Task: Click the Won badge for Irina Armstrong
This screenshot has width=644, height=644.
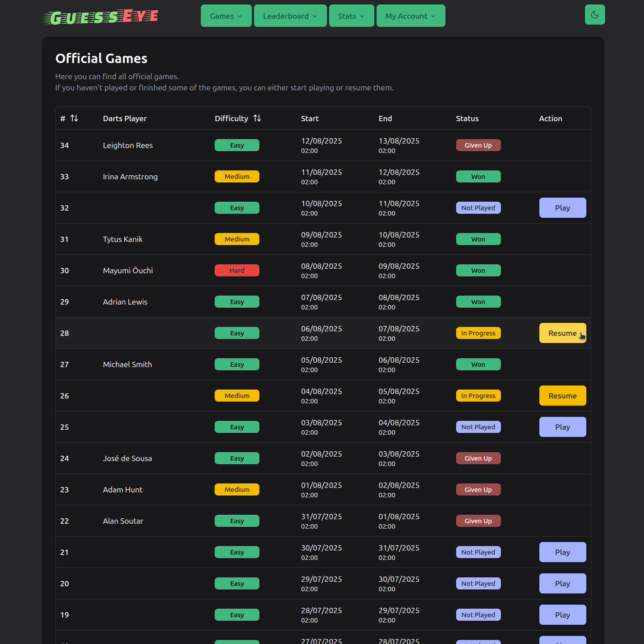Action: click(478, 176)
